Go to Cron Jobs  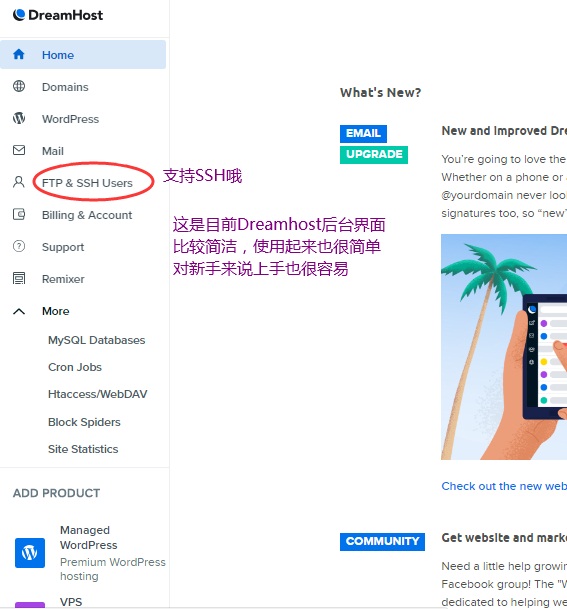point(75,367)
